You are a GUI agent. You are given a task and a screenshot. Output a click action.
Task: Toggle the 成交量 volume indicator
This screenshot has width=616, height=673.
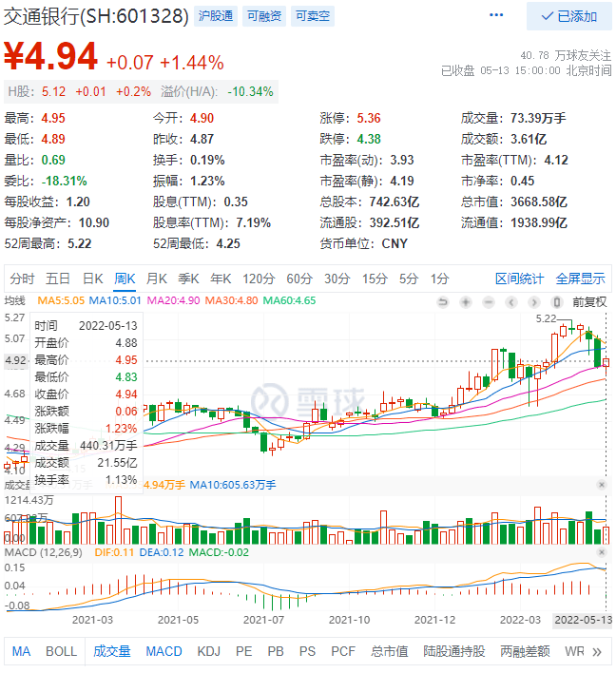click(x=112, y=651)
